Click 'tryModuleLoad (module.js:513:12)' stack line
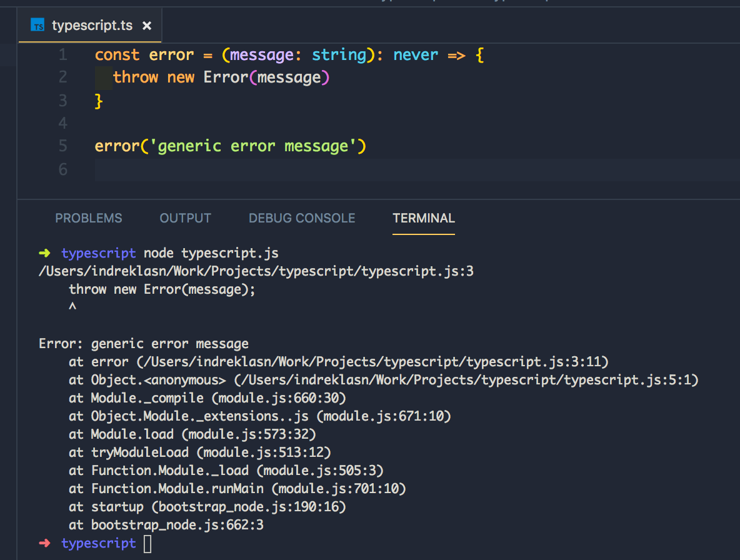 tap(211, 452)
